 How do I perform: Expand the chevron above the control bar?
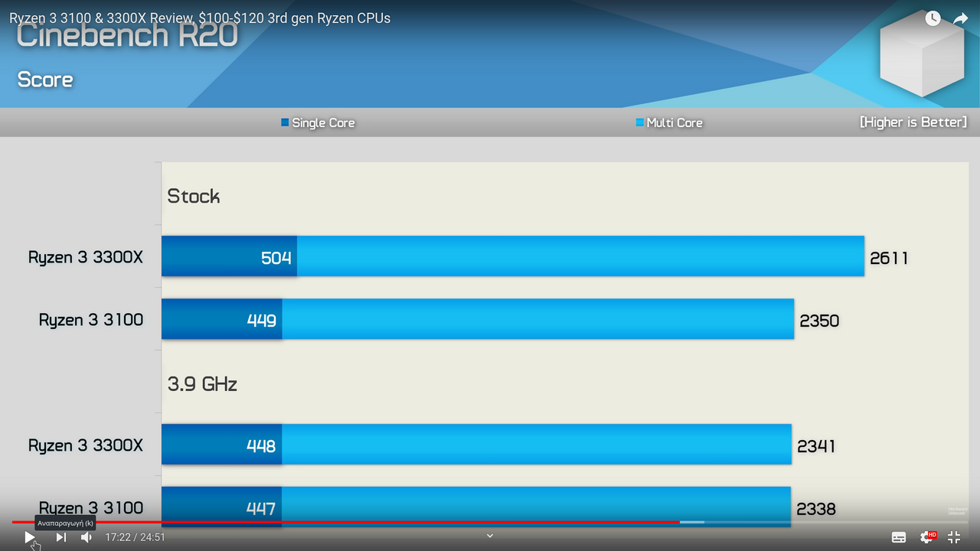490,536
